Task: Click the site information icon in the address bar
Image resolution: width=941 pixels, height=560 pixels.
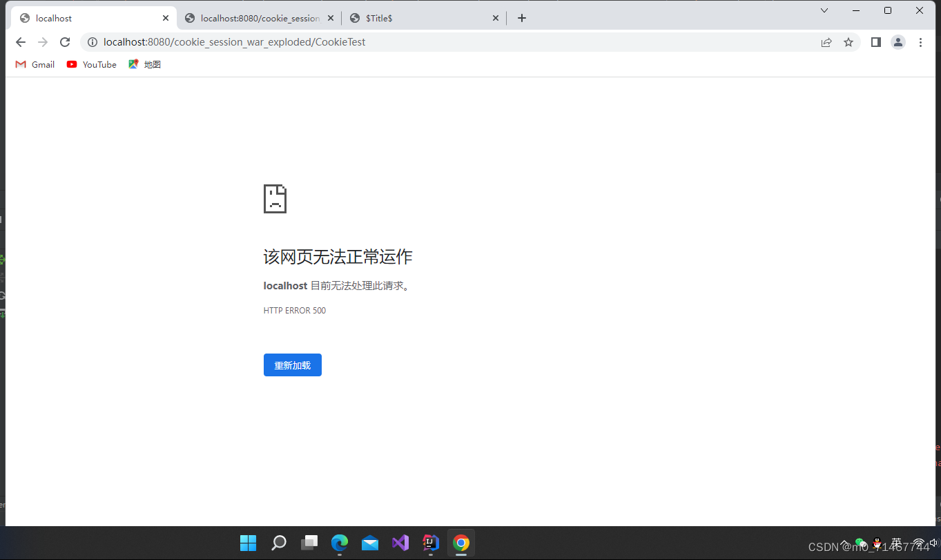Action: [x=93, y=42]
